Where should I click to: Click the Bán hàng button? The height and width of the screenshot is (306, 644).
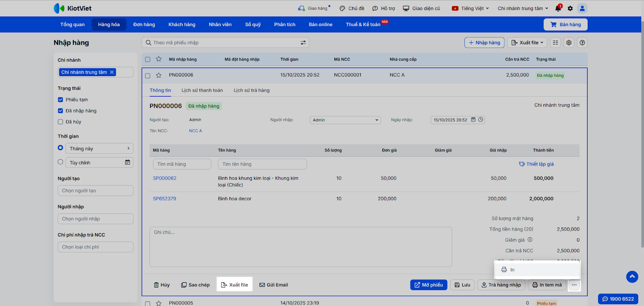pyautogui.click(x=566, y=25)
